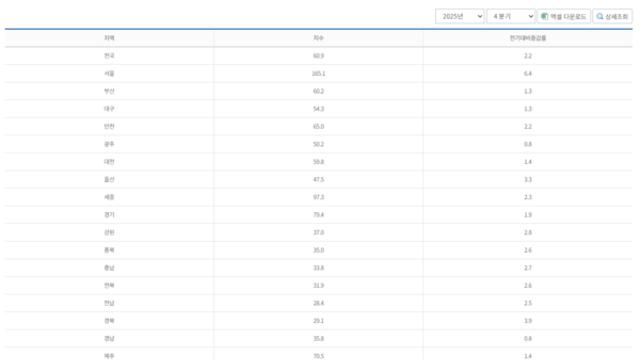
Task: Click the index value 54.3 for 대구
Action: click(318, 109)
